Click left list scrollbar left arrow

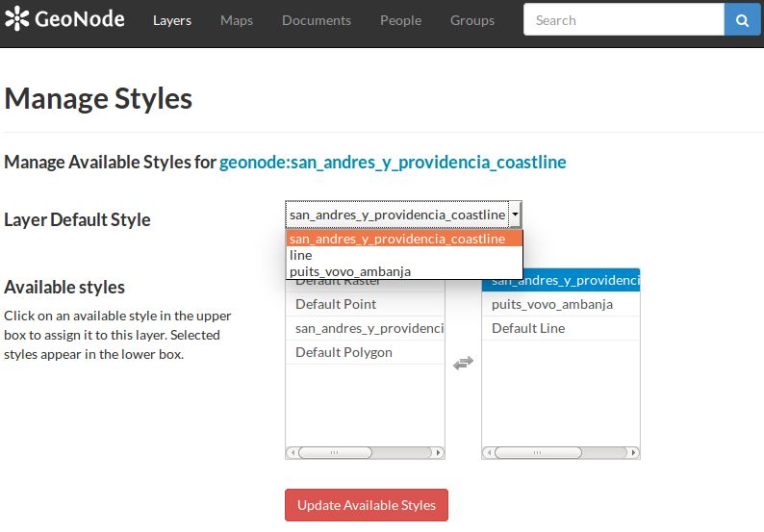pyautogui.click(x=293, y=452)
